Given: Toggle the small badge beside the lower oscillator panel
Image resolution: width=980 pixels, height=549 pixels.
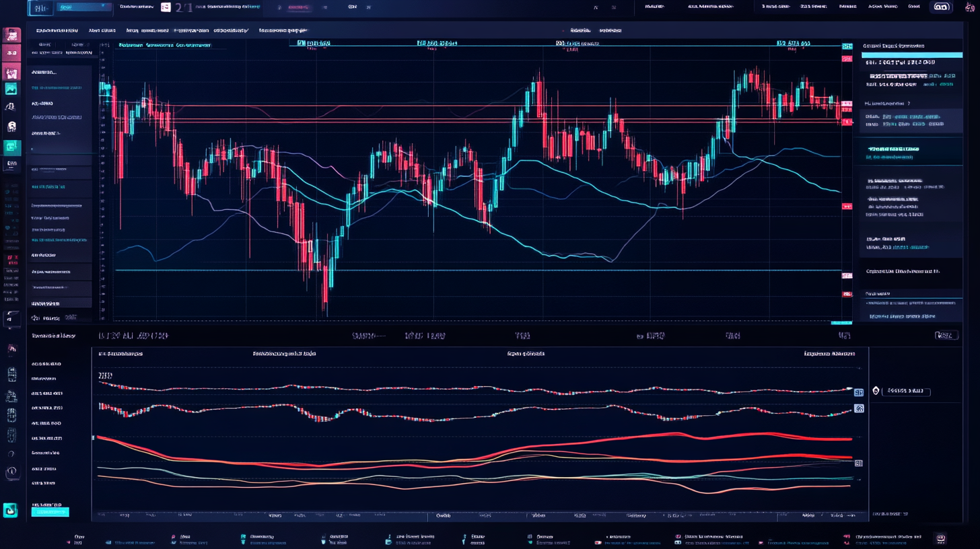Looking at the screenshot, I should tap(858, 392).
